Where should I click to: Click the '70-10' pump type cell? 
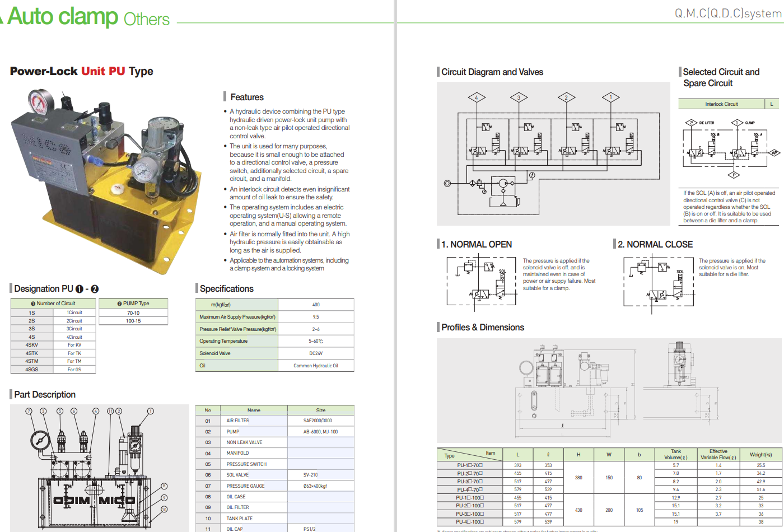pyautogui.click(x=133, y=313)
